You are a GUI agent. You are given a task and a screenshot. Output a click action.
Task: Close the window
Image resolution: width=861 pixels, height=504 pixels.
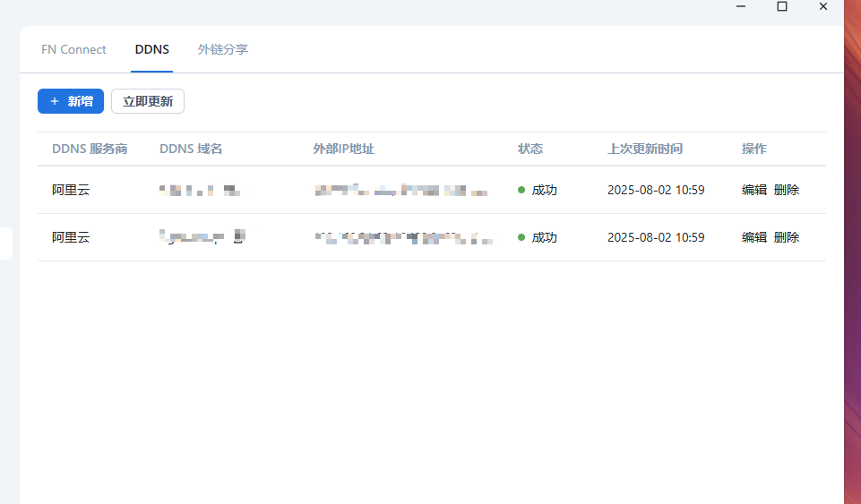coord(823,6)
